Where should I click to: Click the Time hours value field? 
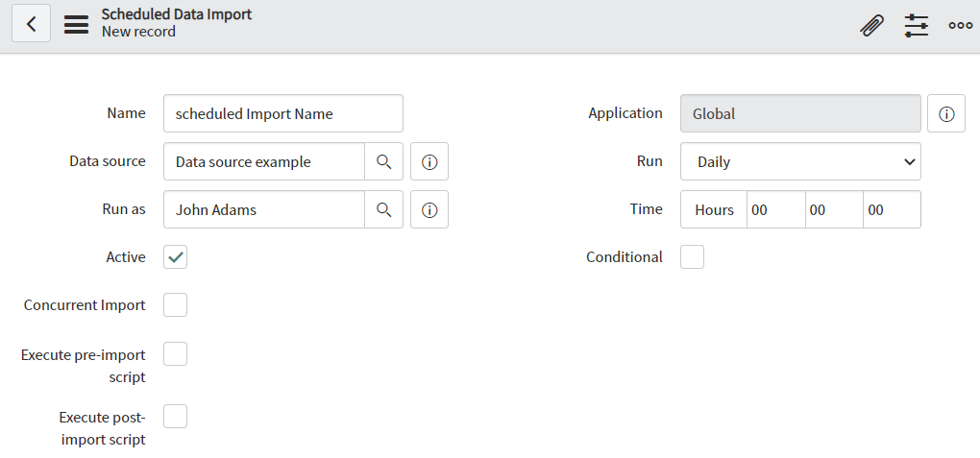[x=775, y=209]
